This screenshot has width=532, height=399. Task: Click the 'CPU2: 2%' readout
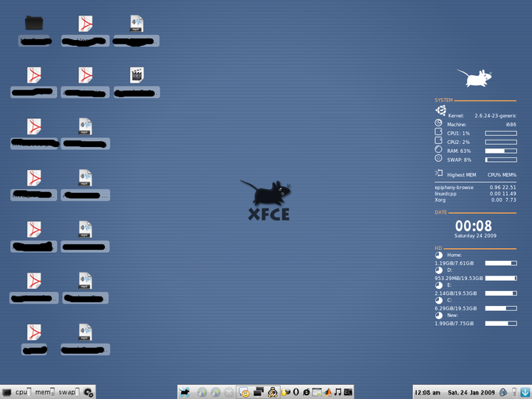tap(458, 142)
